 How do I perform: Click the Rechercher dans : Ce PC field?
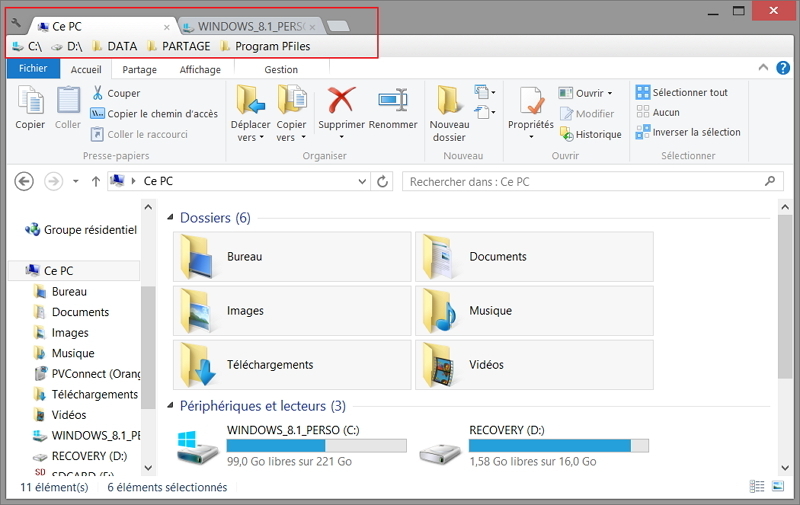(x=593, y=182)
